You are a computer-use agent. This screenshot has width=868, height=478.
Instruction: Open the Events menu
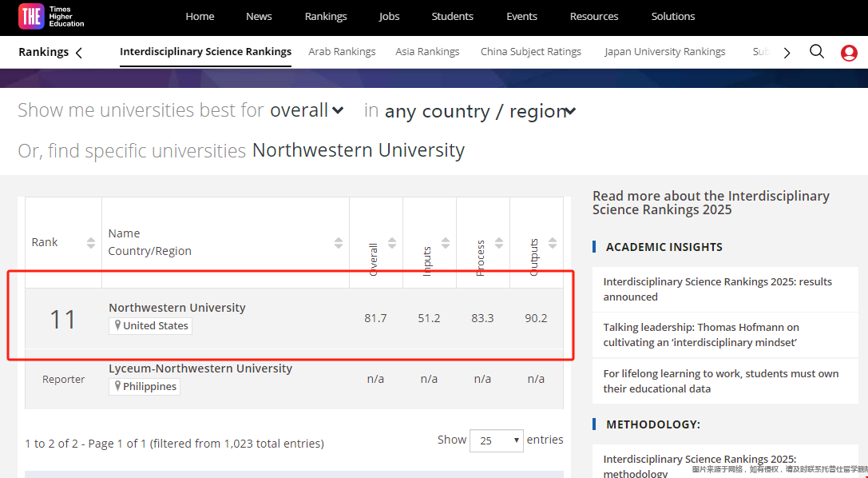[522, 17]
